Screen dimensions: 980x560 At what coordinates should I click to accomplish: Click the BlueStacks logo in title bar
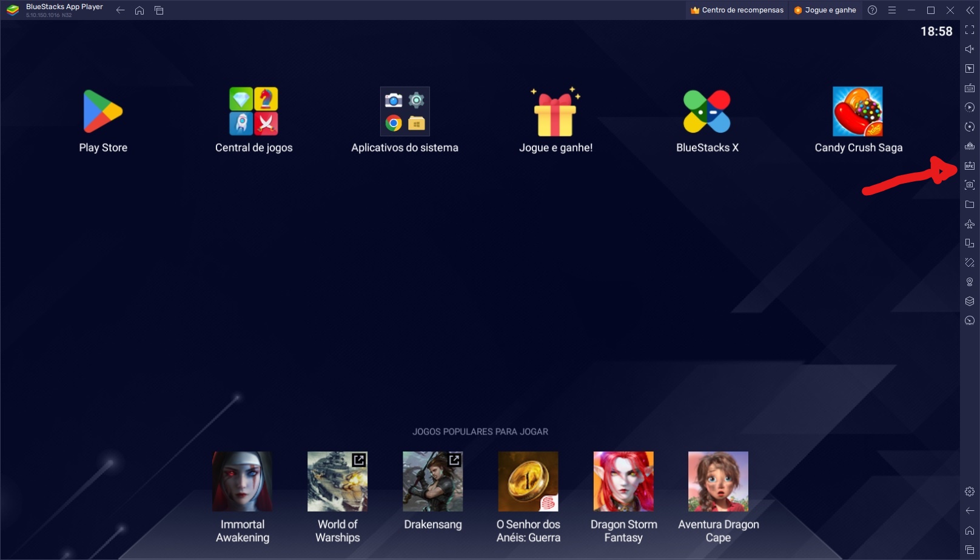[x=13, y=10]
